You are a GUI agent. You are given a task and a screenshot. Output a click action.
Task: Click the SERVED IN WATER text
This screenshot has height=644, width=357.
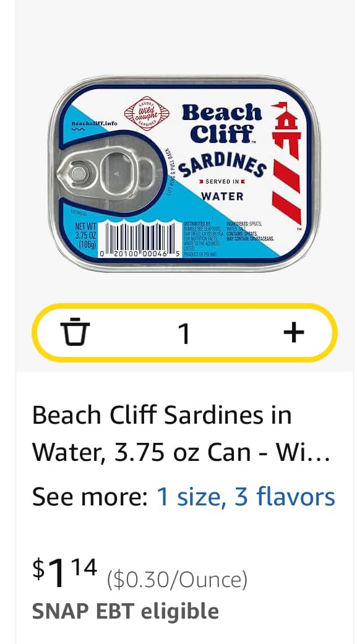pos(222,189)
